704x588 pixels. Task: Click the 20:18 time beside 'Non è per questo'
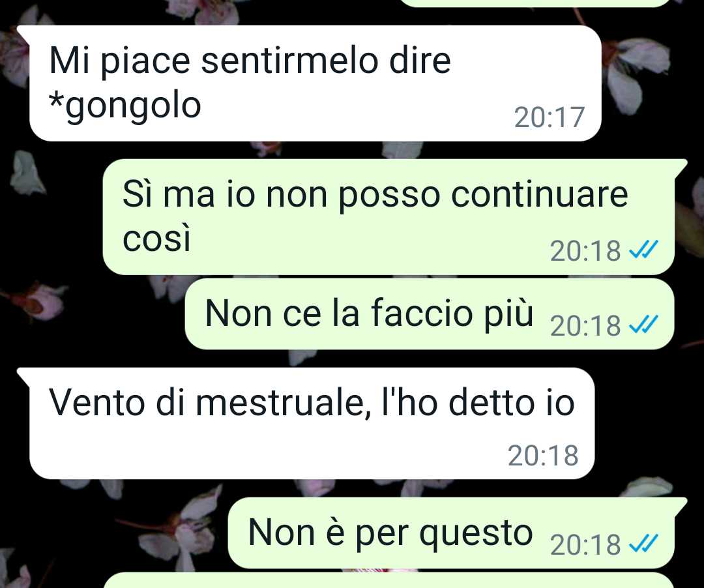pos(585,545)
